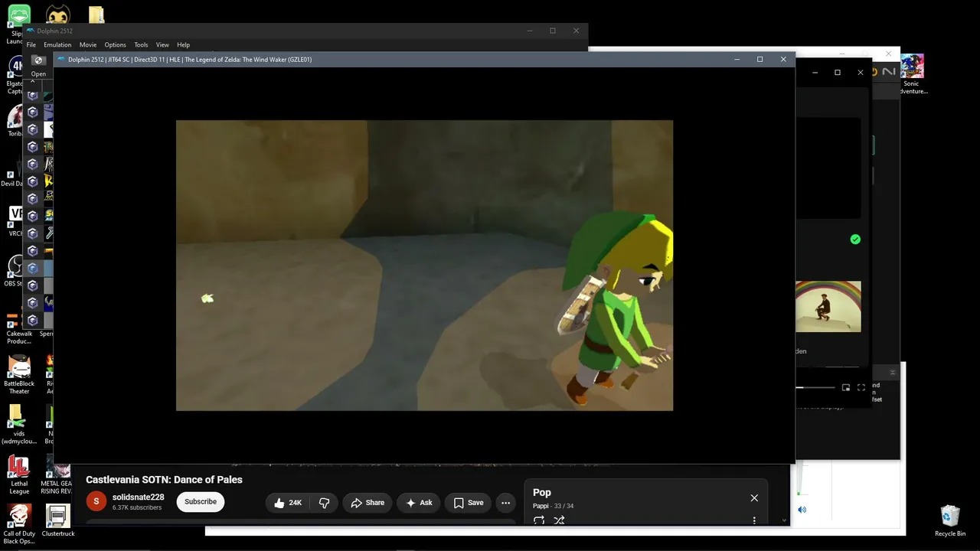Open the Movie menu in Dolphin

coord(88,45)
